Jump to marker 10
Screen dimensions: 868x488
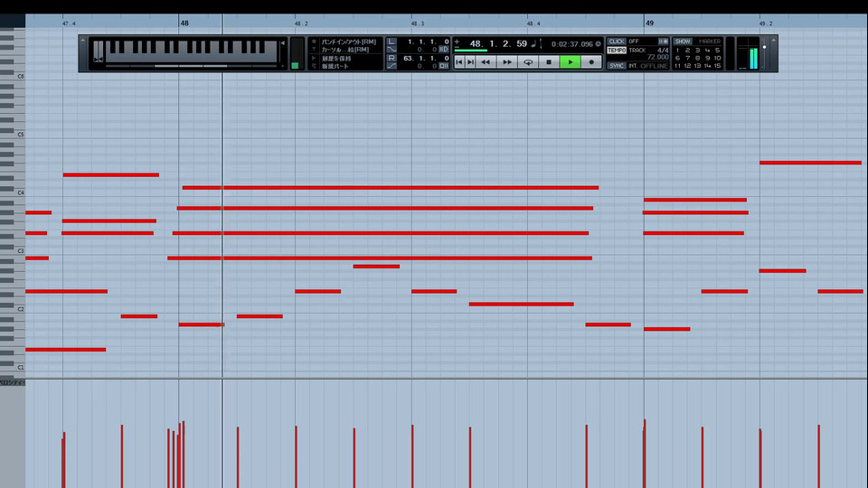(717, 58)
